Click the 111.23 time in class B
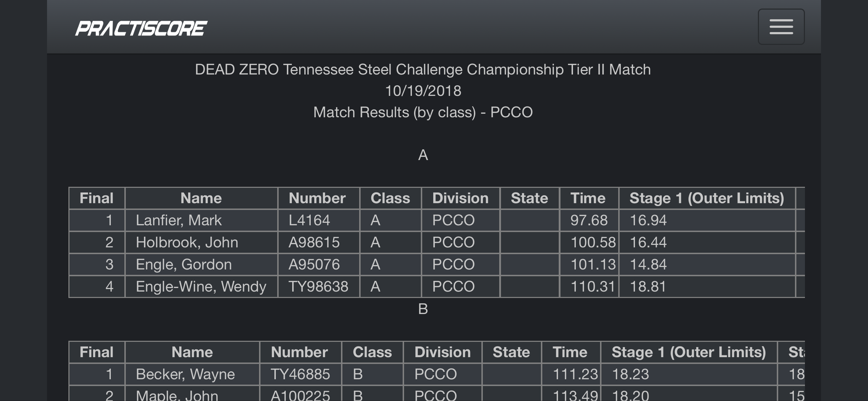 tap(575, 374)
